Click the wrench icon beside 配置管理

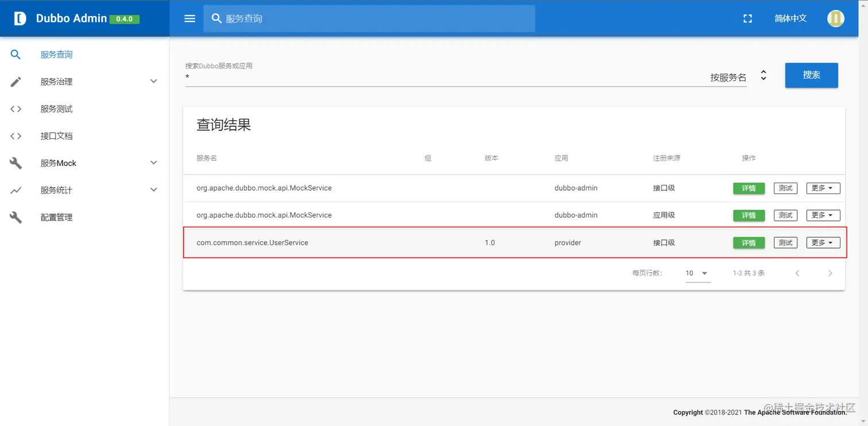16,218
